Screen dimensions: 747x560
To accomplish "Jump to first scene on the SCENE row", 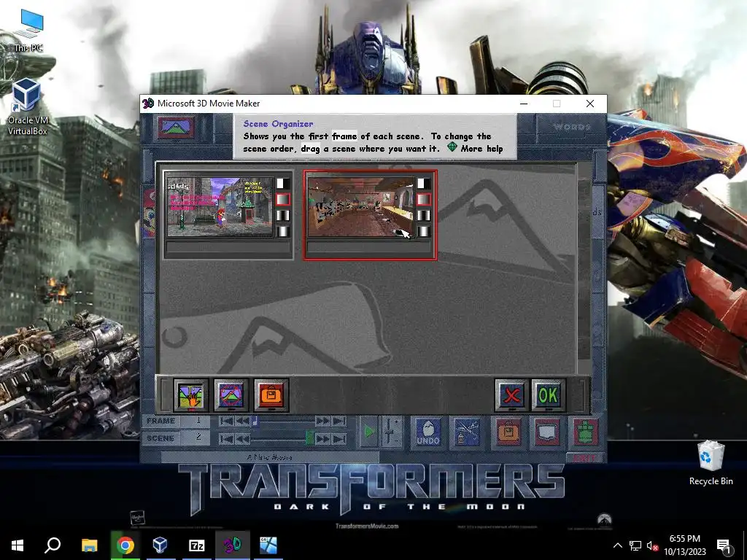I will coord(227,438).
